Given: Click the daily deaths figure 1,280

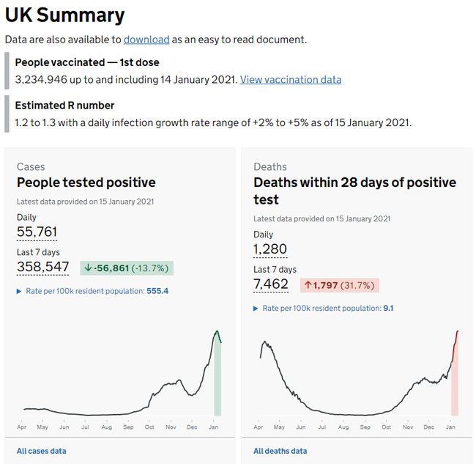Looking at the screenshot, I should [270, 249].
